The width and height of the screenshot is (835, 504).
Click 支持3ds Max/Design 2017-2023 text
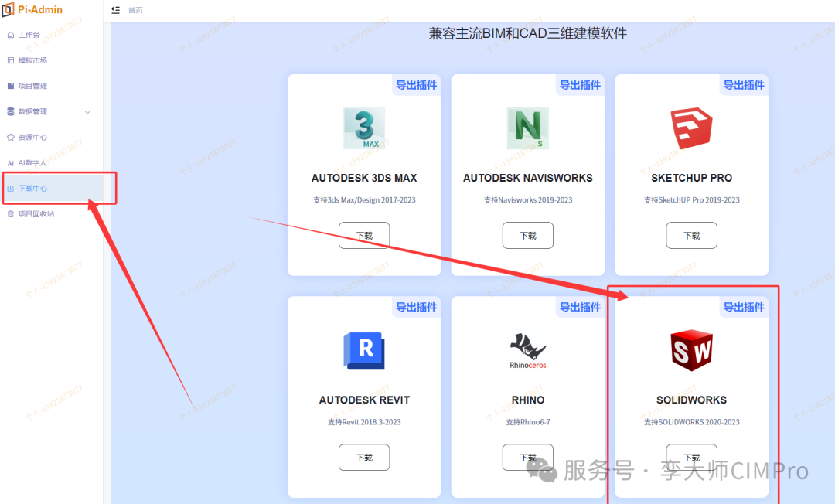[x=364, y=200]
